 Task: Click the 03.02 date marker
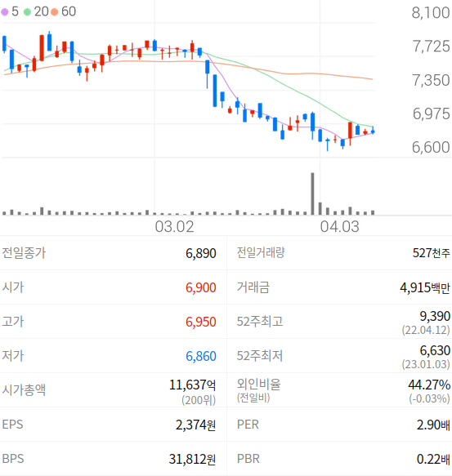coord(174,227)
